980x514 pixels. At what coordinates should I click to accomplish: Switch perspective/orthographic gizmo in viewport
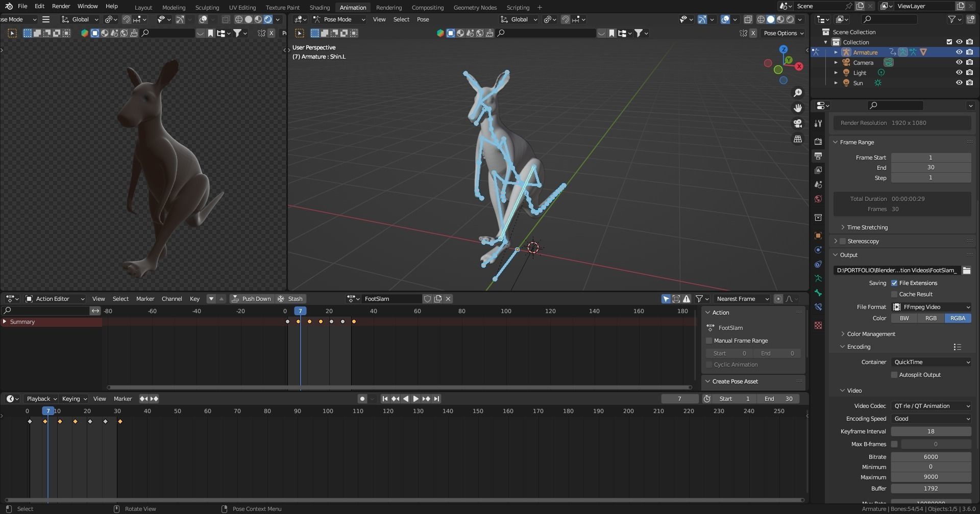coord(798,139)
